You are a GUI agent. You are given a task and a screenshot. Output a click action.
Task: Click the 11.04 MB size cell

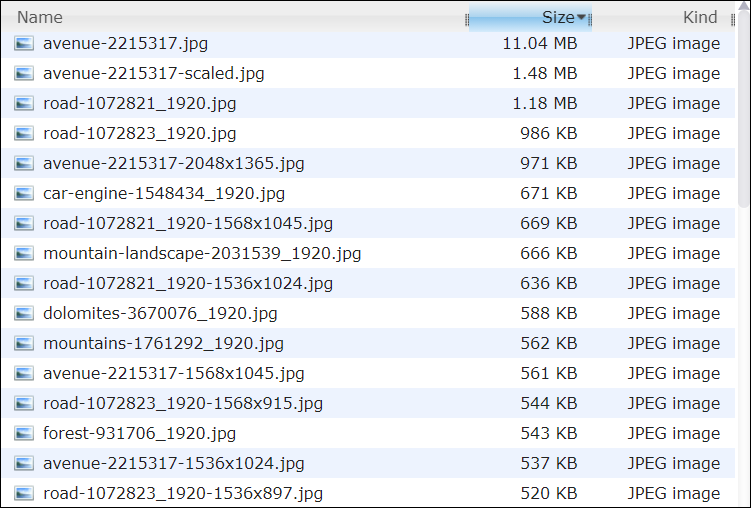[x=540, y=44]
